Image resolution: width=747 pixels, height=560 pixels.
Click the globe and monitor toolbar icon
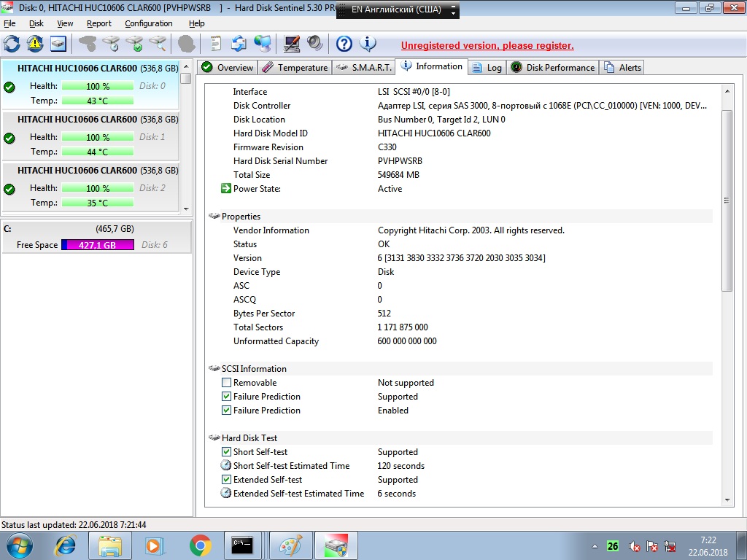(x=262, y=44)
